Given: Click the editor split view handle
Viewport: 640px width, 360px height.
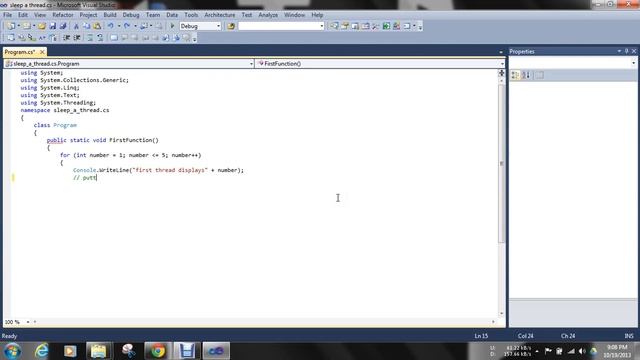Looking at the screenshot, I should coord(502,73).
